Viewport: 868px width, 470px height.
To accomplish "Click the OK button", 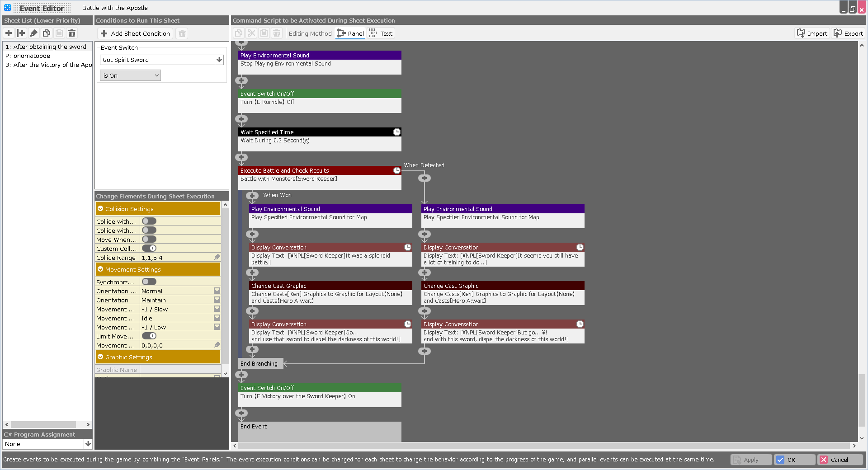I will [794, 460].
